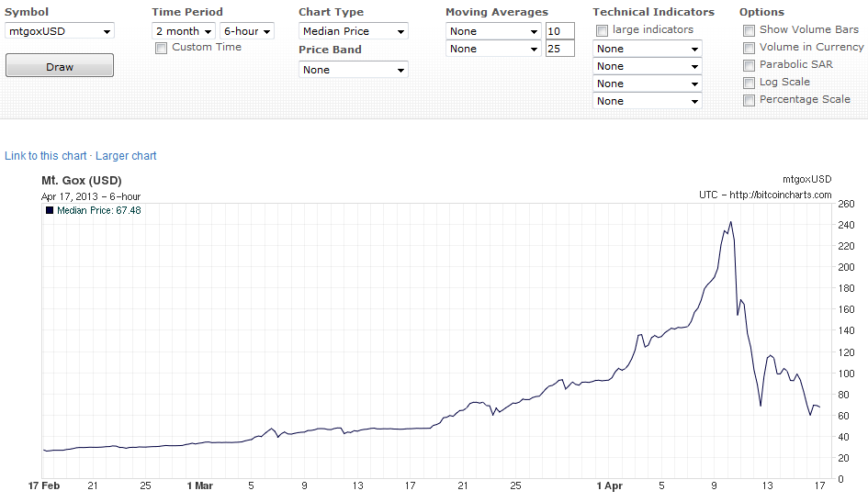Viewport: 868px width, 502px height.
Task: Open the second Technical Indicators dropdown
Action: 648,66
